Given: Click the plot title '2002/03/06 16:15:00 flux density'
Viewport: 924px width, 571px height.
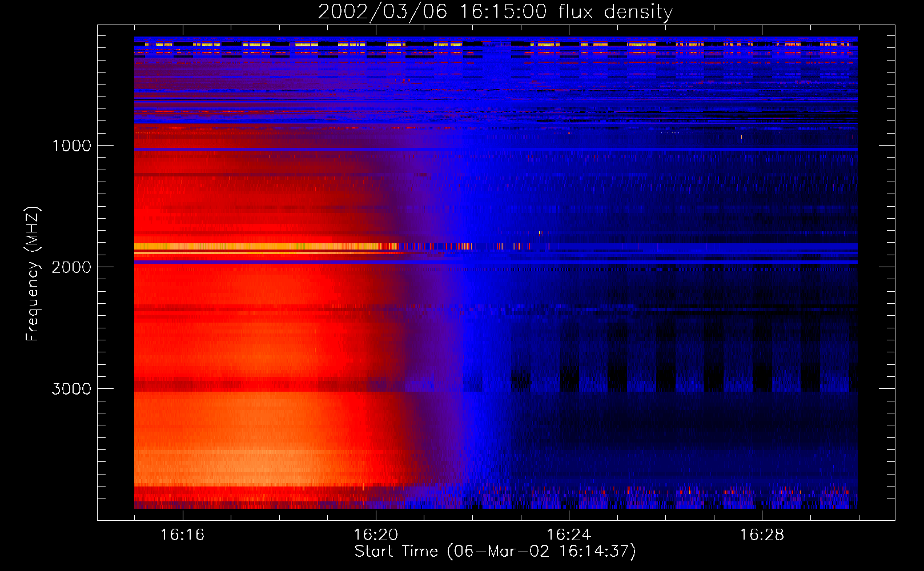Looking at the screenshot, I should tap(495, 12).
